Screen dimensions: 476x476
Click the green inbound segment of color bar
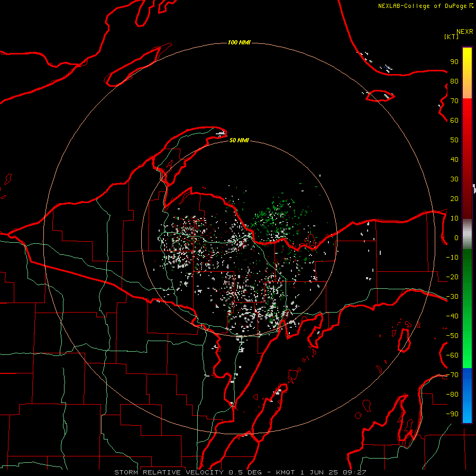[x=467, y=309]
